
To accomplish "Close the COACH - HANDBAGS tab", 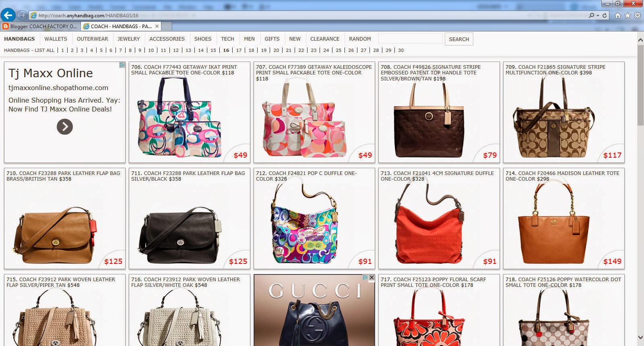I will click(157, 26).
